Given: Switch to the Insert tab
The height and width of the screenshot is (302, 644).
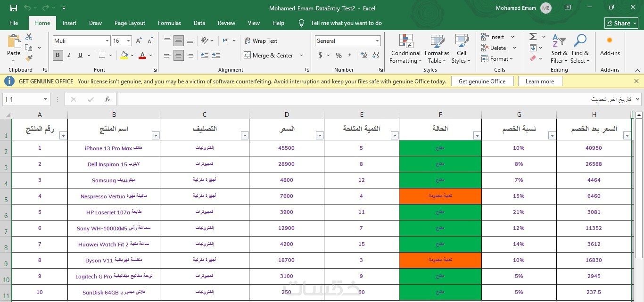Looking at the screenshot, I should [x=69, y=23].
